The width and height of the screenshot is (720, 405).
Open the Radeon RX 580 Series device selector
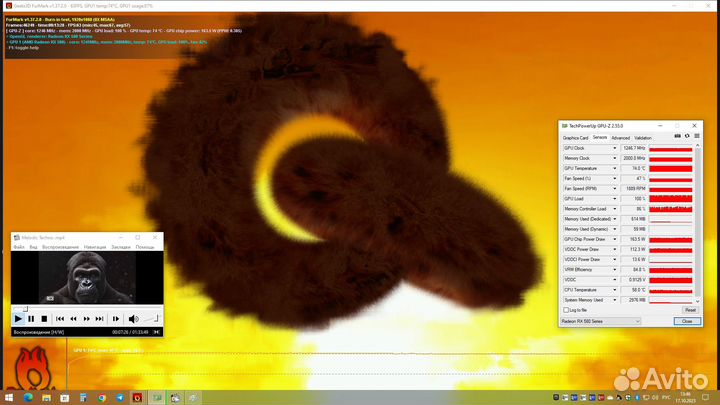point(602,322)
